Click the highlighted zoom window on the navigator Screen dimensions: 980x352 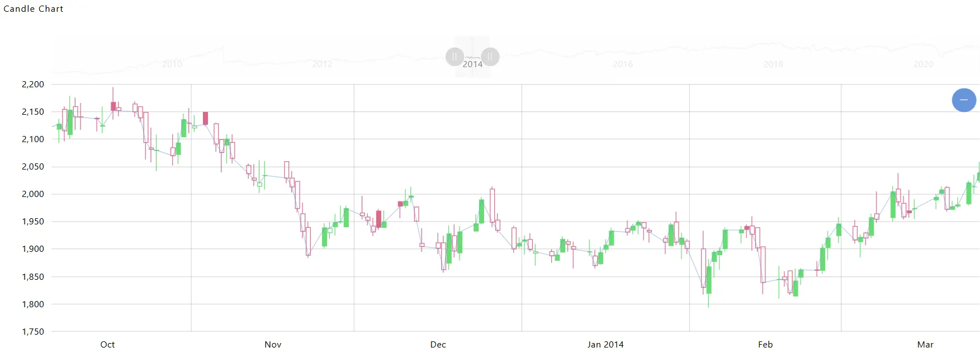(472, 56)
